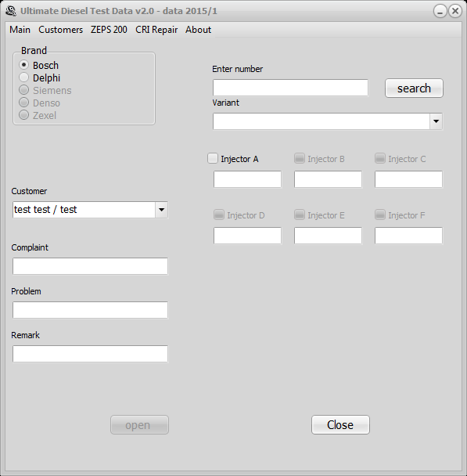
Task: Open the About menu
Action: pyautogui.click(x=199, y=30)
